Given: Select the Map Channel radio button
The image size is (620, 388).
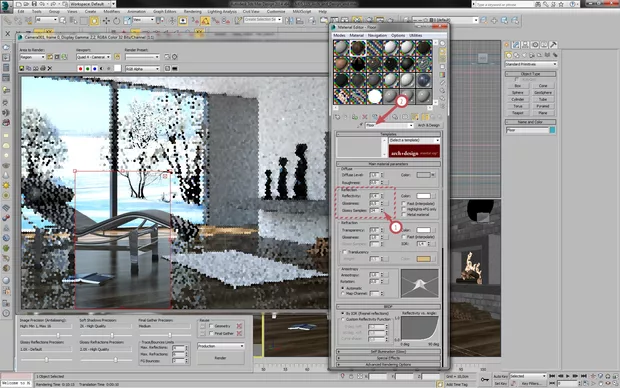Looking at the screenshot, I should (x=343, y=293).
